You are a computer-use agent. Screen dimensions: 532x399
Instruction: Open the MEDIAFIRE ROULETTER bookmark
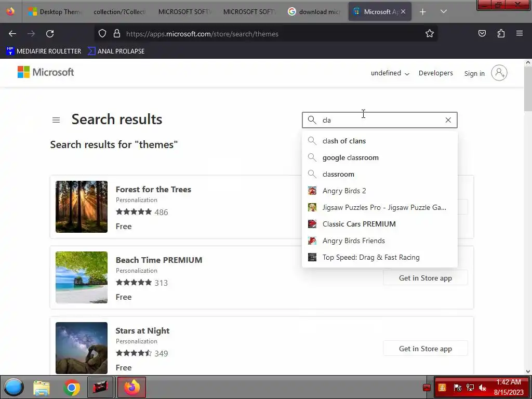tap(44, 51)
